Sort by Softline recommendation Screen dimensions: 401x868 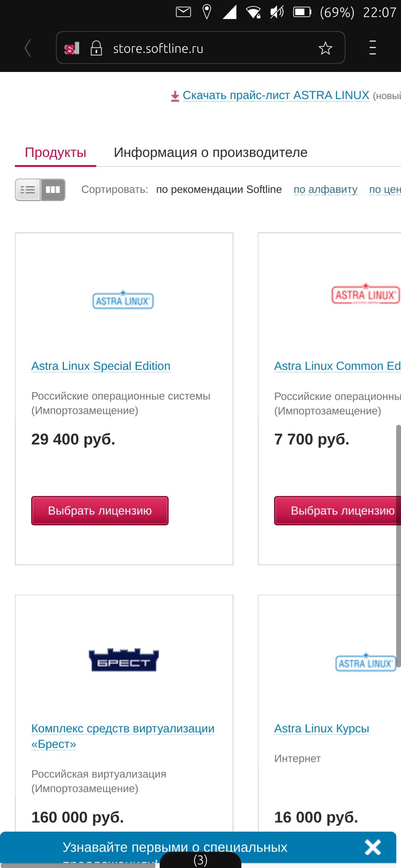tap(219, 190)
